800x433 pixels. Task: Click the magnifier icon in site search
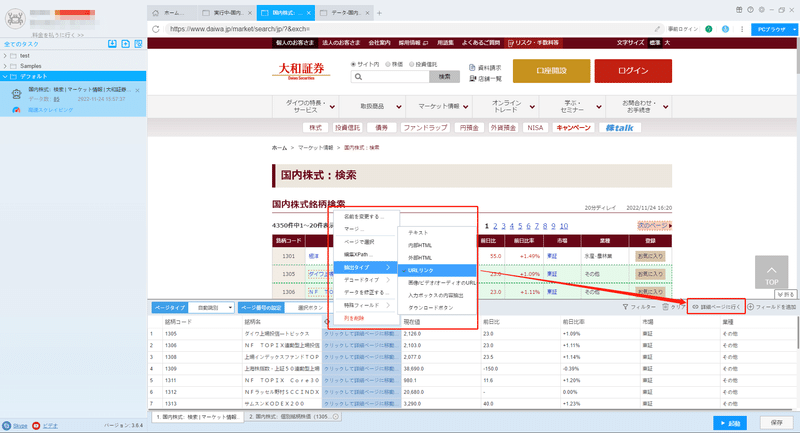[358, 77]
